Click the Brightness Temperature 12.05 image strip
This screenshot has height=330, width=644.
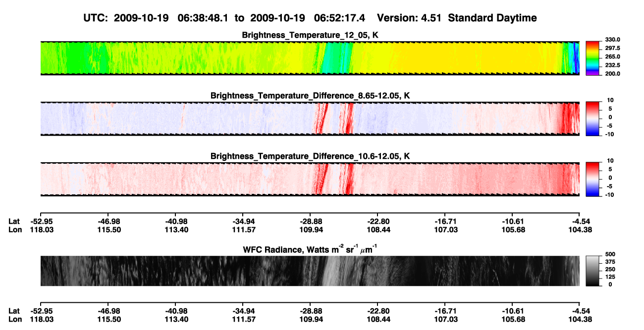pos(310,58)
